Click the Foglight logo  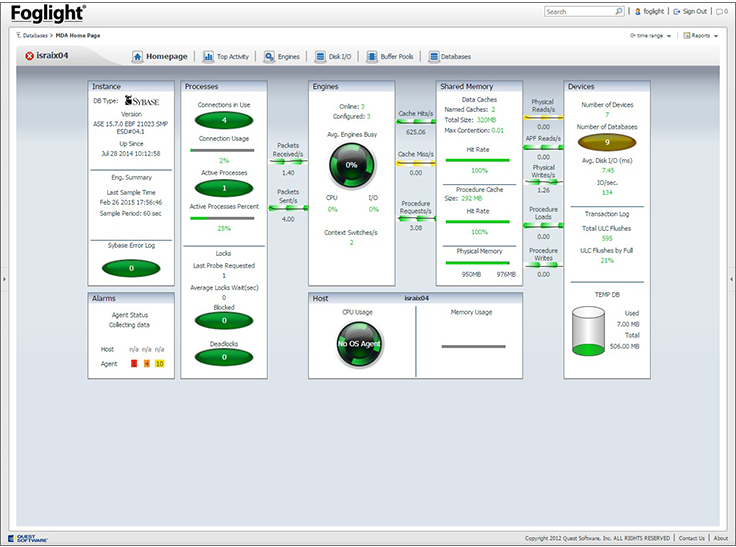[47, 14]
